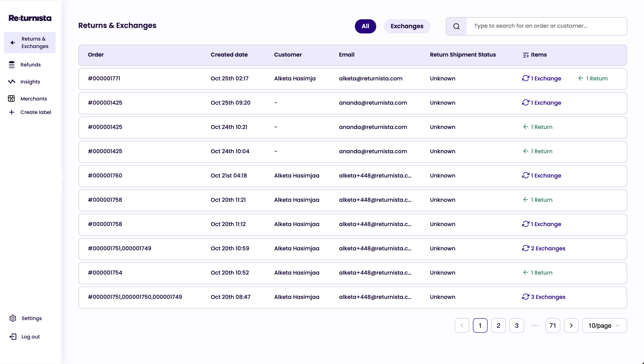Toggle the Exchanges filter pill
The width and height of the screenshot is (644, 364).
[407, 26]
